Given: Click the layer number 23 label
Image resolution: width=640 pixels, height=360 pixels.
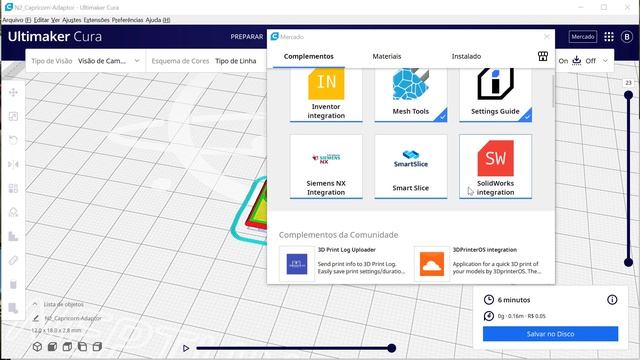Looking at the screenshot, I should 628,82.
